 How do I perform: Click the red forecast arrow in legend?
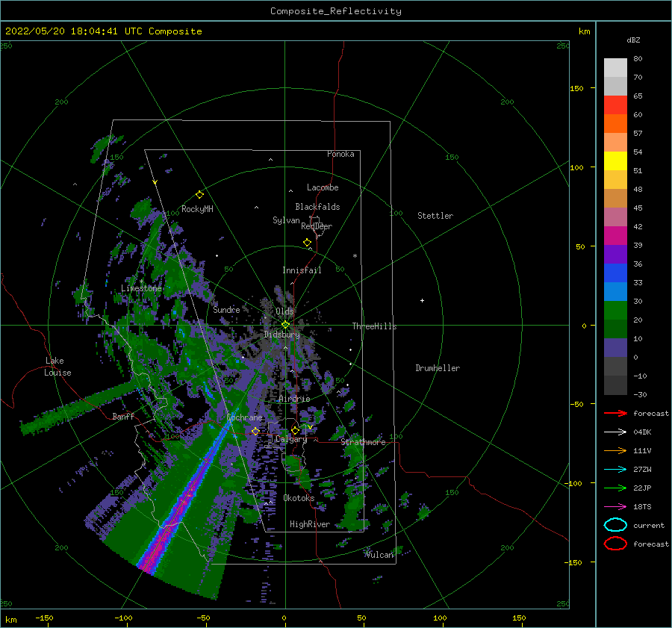click(615, 413)
